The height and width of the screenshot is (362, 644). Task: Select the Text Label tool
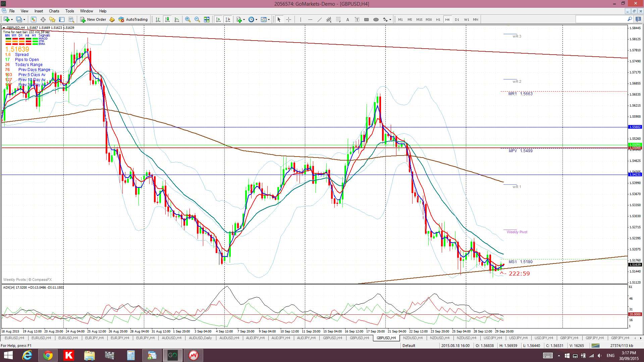[357, 19]
